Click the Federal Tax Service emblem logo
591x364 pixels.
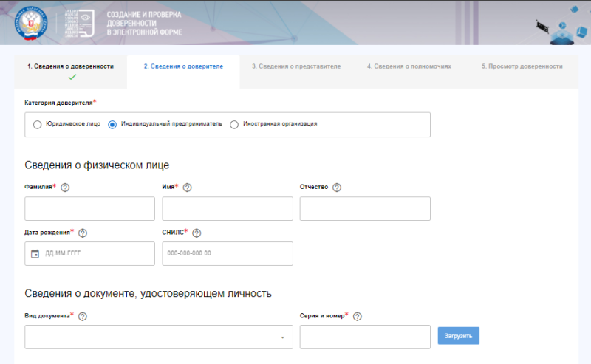point(31,23)
